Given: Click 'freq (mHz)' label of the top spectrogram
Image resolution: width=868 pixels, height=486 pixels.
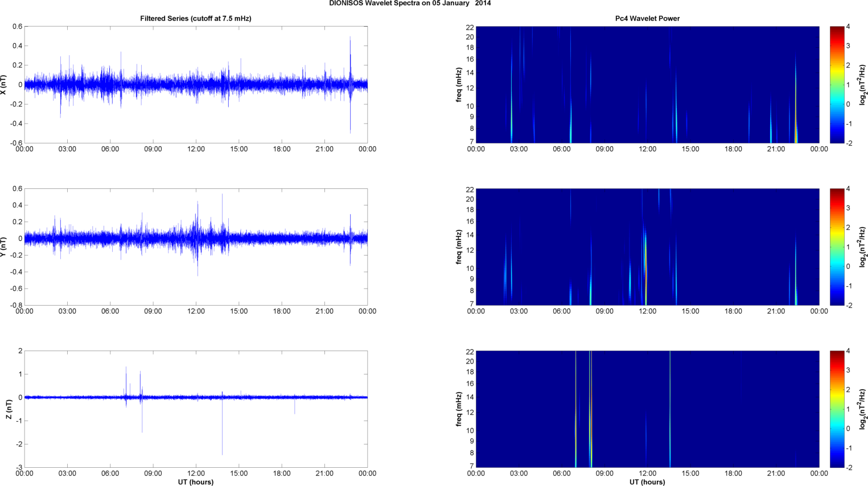Looking at the screenshot, I should (x=459, y=85).
